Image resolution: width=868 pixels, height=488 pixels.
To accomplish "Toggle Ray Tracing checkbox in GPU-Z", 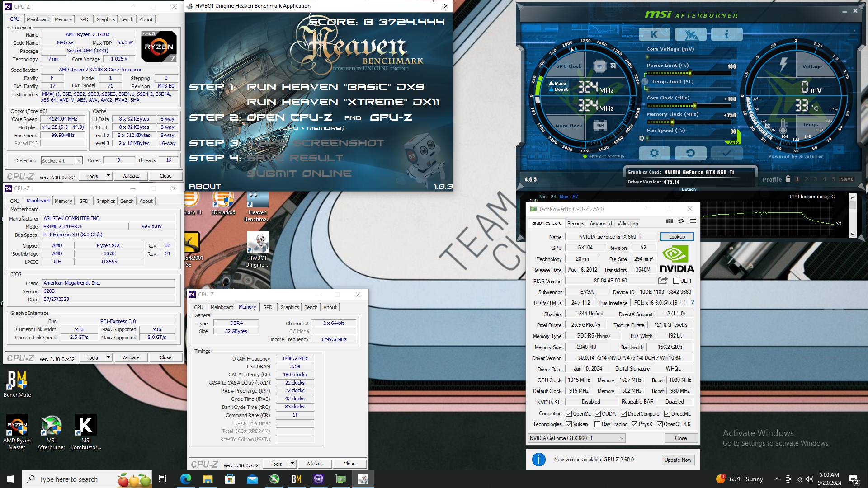I will point(597,424).
